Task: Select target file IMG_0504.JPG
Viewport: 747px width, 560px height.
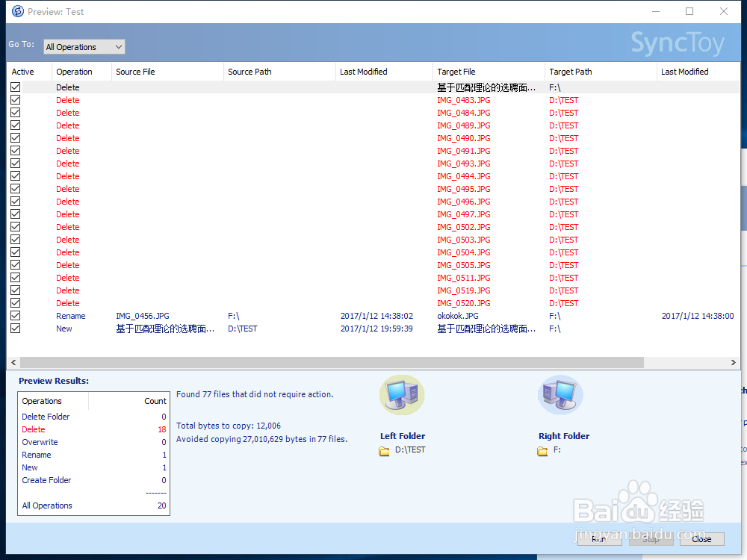Action: pyautogui.click(x=464, y=252)
